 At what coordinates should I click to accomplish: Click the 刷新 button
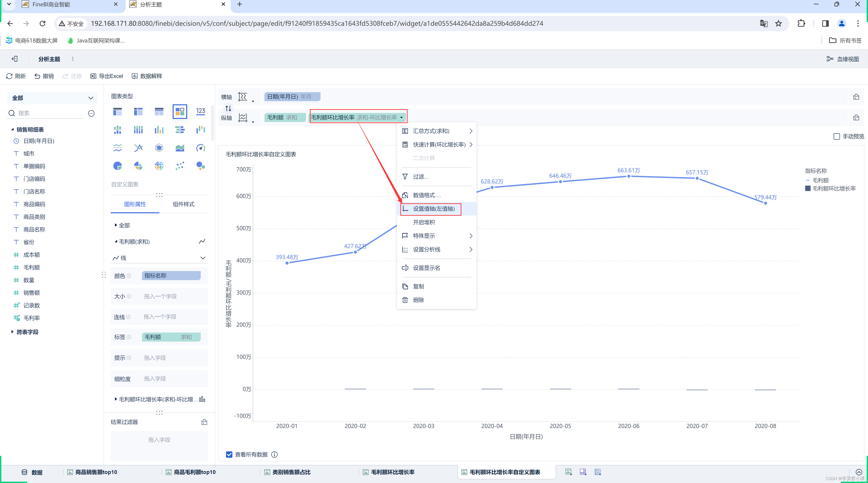tap(16, 76)
